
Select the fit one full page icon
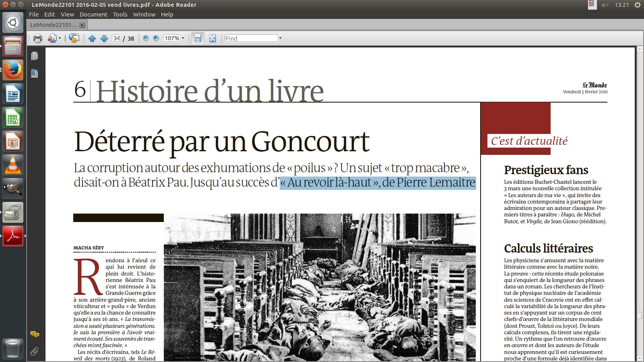[212, 38]
